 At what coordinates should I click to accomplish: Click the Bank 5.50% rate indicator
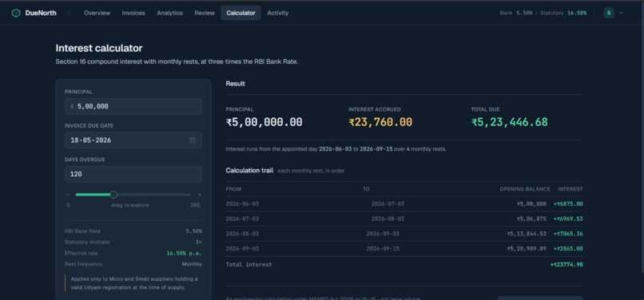516,13
